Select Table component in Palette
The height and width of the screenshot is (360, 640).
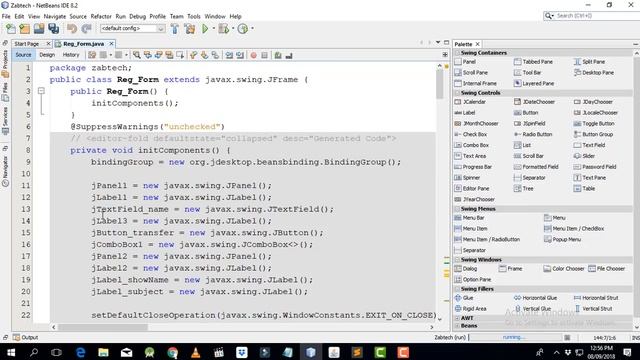584,189
